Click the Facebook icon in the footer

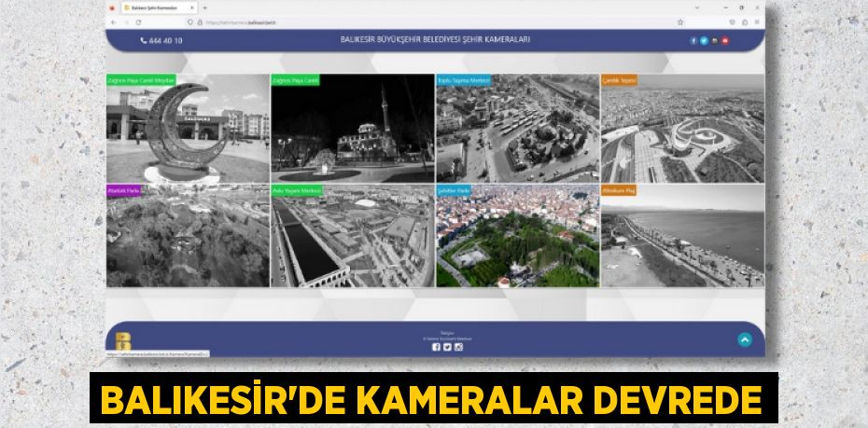(x=436, y=347)
